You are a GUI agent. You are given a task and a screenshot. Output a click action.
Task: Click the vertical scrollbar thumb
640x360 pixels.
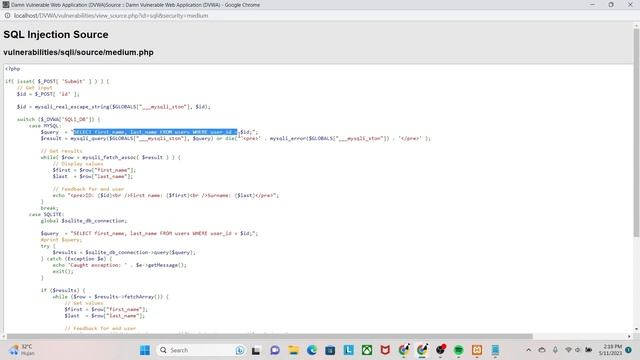pos(636,133)
